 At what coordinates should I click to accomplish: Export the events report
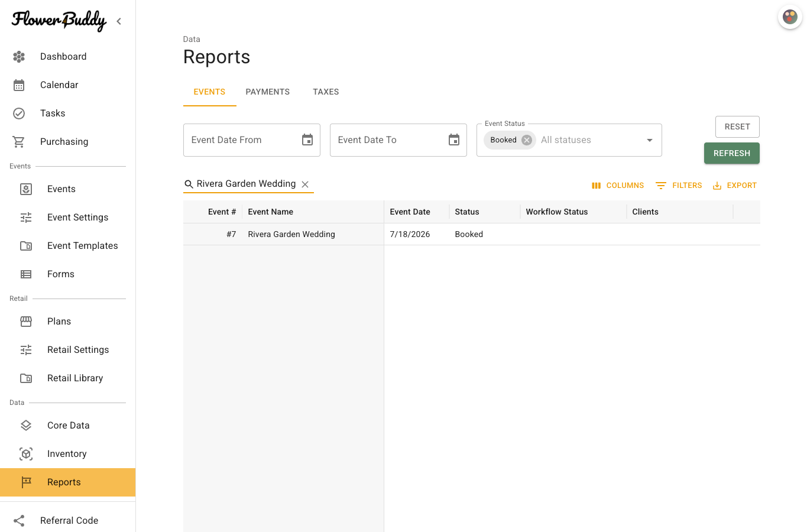(x=734, y=186)
